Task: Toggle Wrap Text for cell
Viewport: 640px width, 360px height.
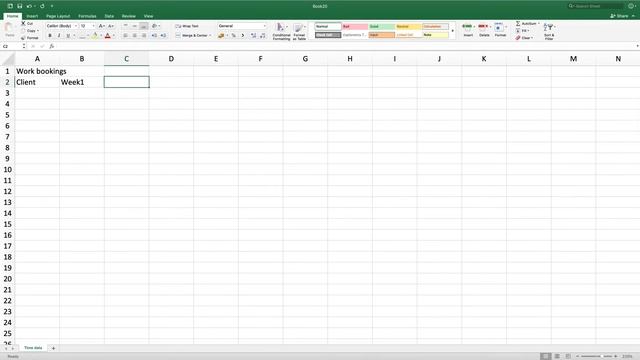Action: pos(187,26)
